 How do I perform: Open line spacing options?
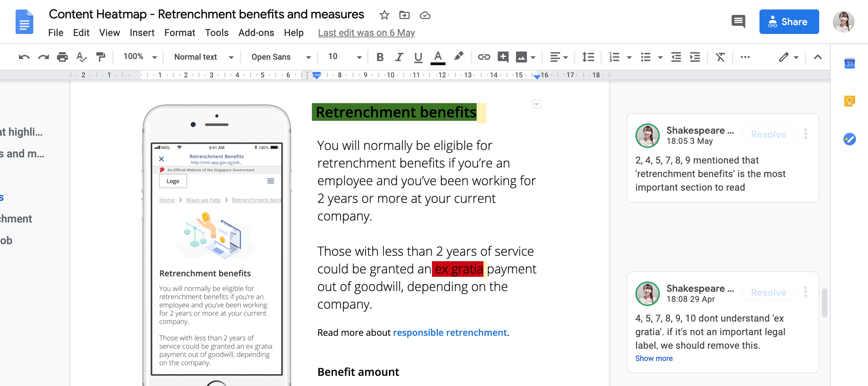click(588, 57)
